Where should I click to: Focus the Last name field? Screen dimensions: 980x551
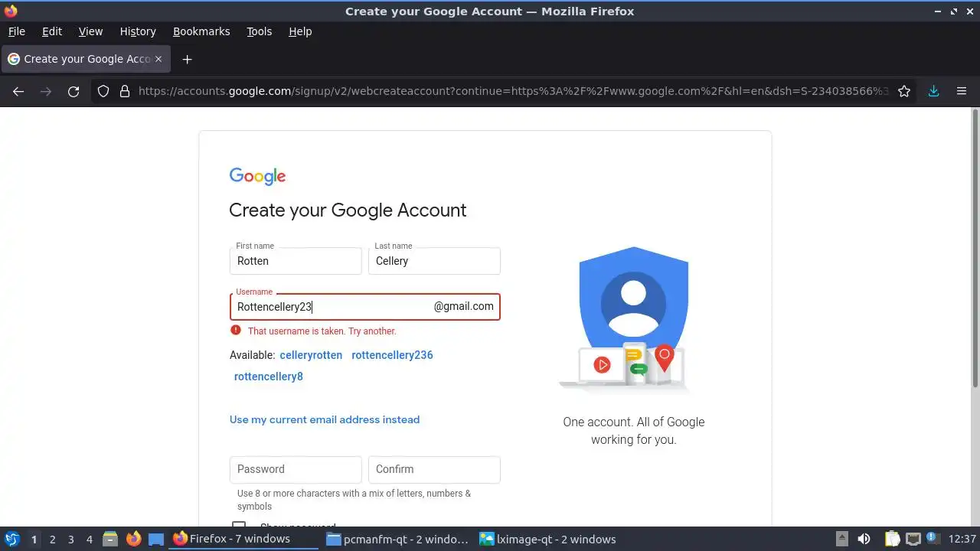pyautogui.click(x=434, y=261)
